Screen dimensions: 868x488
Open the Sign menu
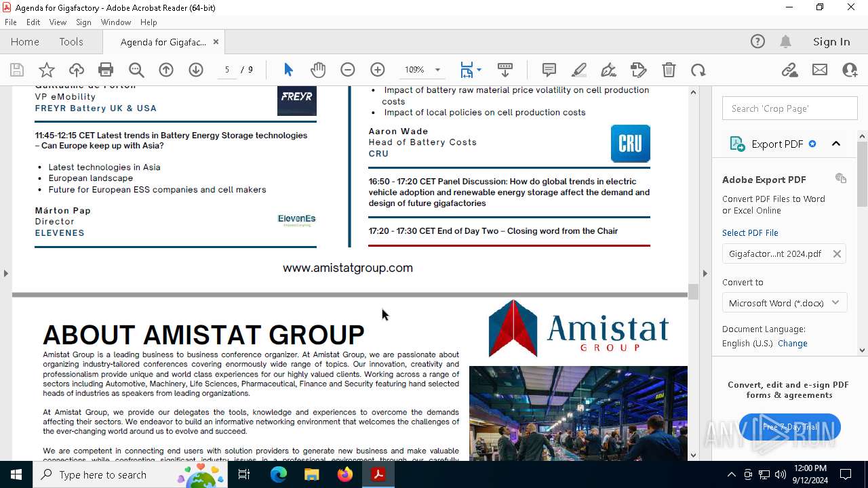pyautogui.click(x=83, y=22)
